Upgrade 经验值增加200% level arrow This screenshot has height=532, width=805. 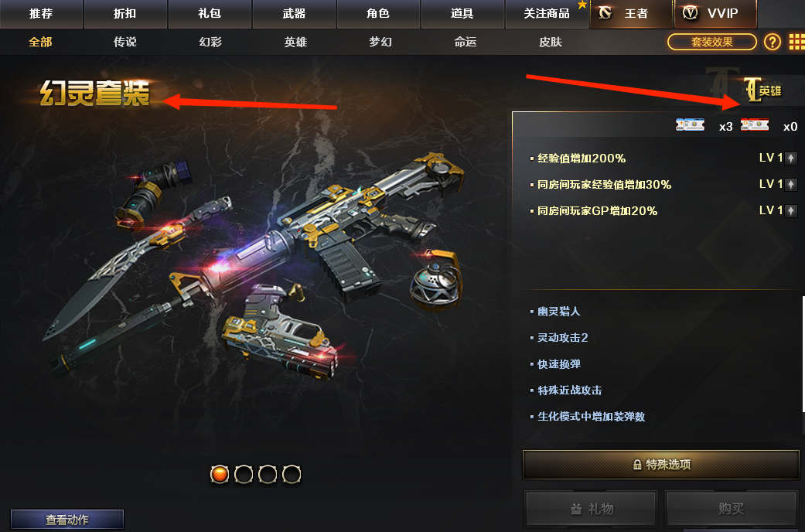pos(791,159)
